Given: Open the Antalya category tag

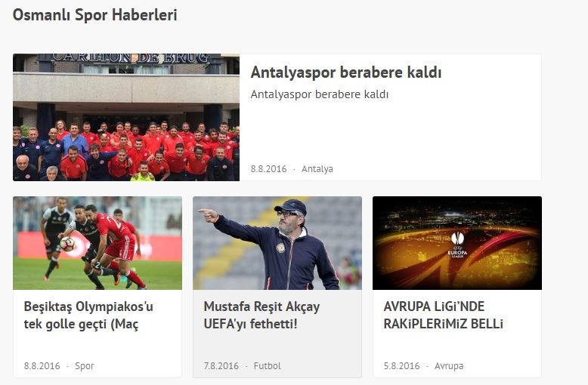Looking at the screenshot, I should tap(317, 169).
